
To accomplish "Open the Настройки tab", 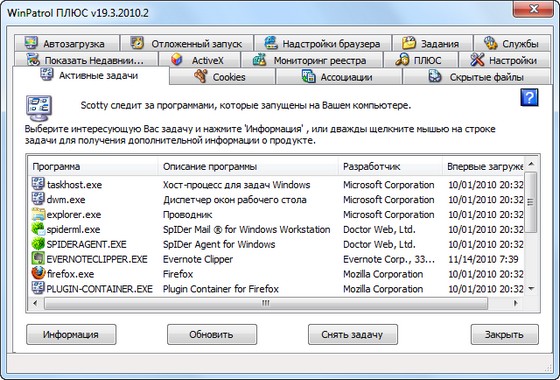I will point(504,60).
